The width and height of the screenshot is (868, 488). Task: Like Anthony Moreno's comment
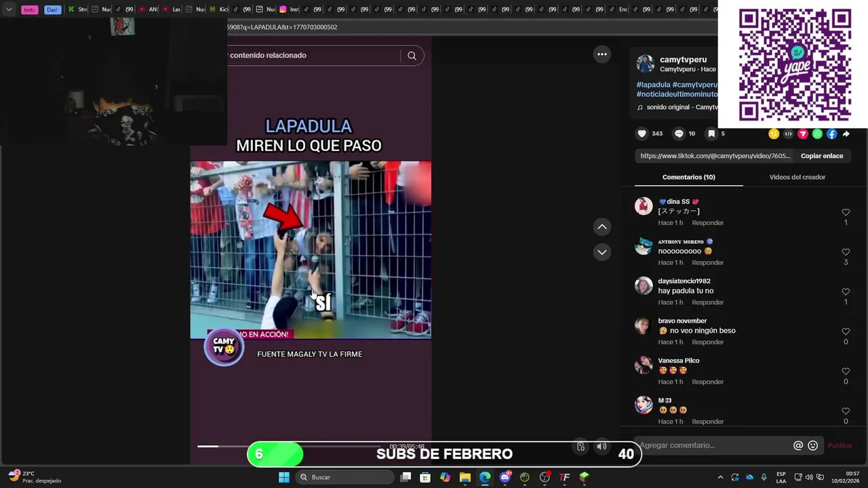tap(846, 252)
